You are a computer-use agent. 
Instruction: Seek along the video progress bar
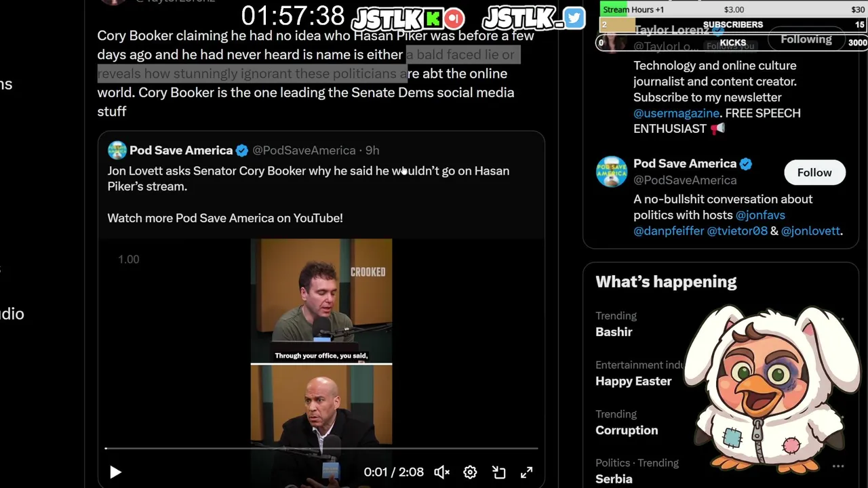tap(321, 449)
